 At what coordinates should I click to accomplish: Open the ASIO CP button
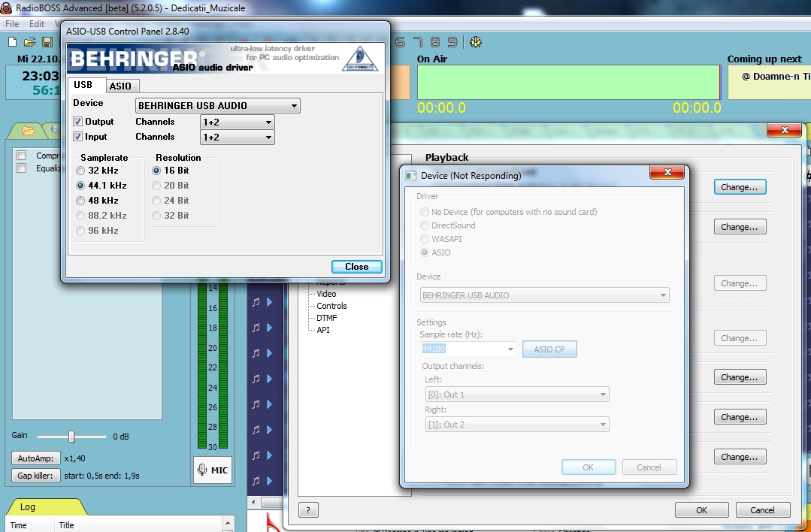tap(549, 349)
